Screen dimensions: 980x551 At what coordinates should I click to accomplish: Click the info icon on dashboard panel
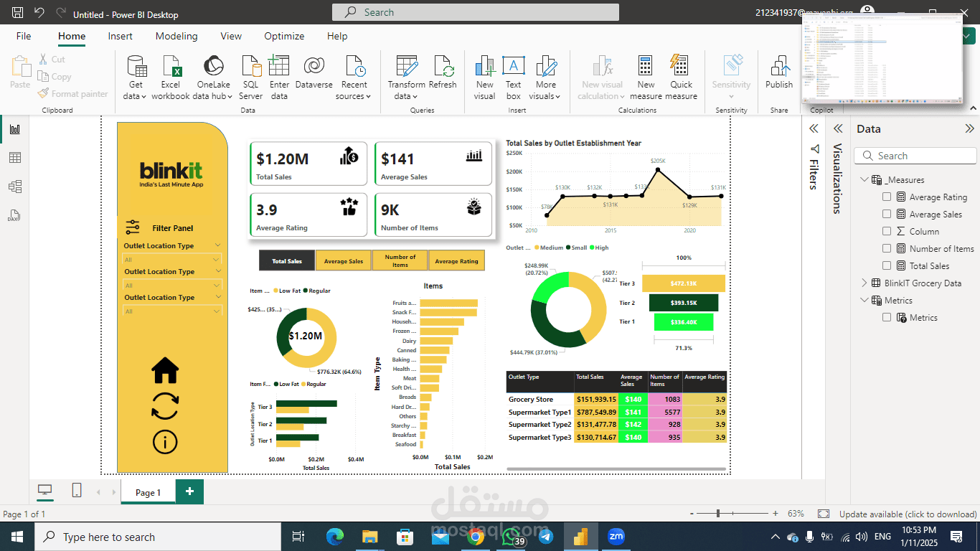[x=165, y=442]
